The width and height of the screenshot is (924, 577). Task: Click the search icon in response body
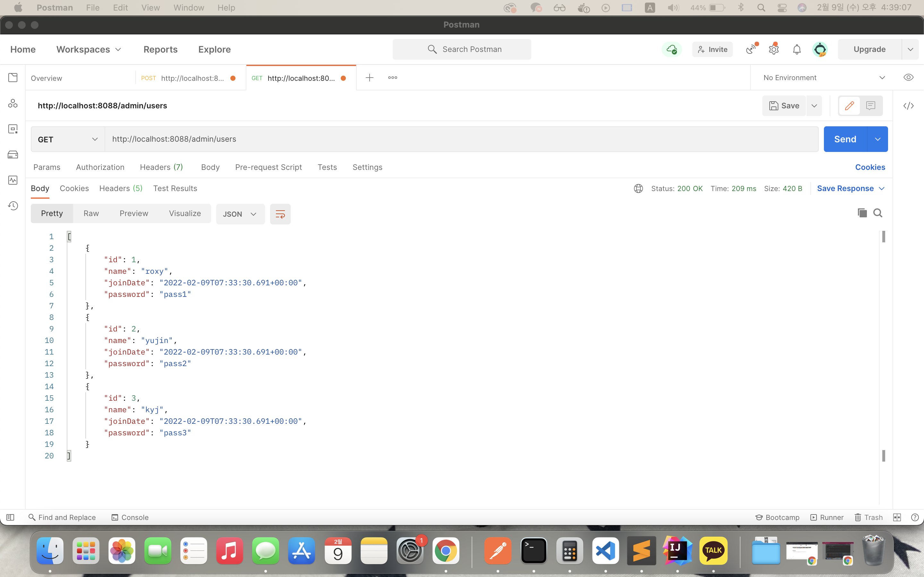click(x=878, y=213)
